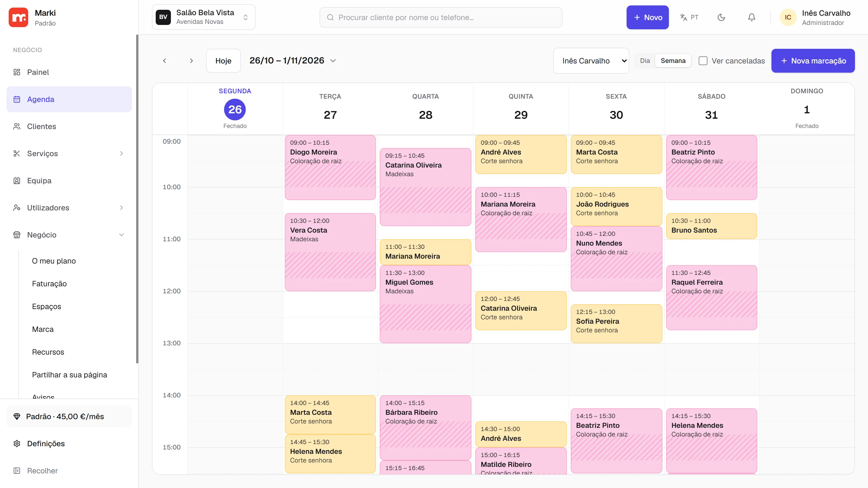Open Bruno Santos 10:30 appointment
Screen dimensions: 868x488
[x=711, y=226]
